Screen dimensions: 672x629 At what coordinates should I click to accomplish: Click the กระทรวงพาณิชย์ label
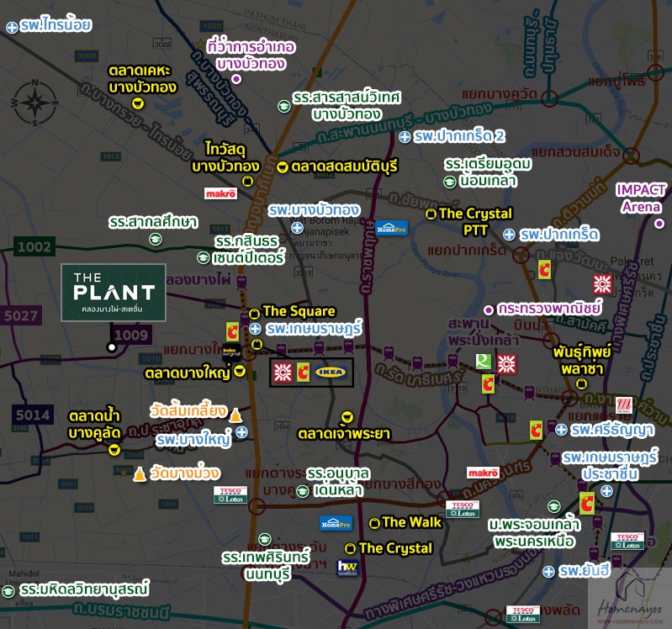(549, 308)
